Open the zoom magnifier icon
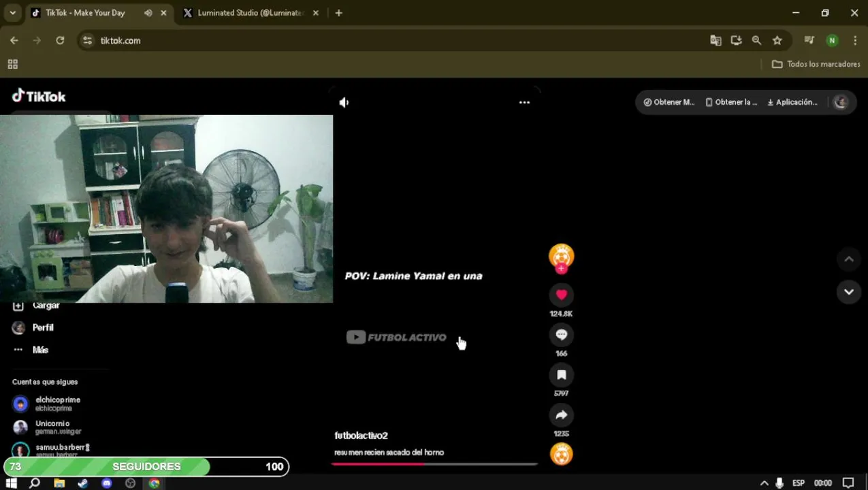The image size is (868, 490). coord(756,41)
